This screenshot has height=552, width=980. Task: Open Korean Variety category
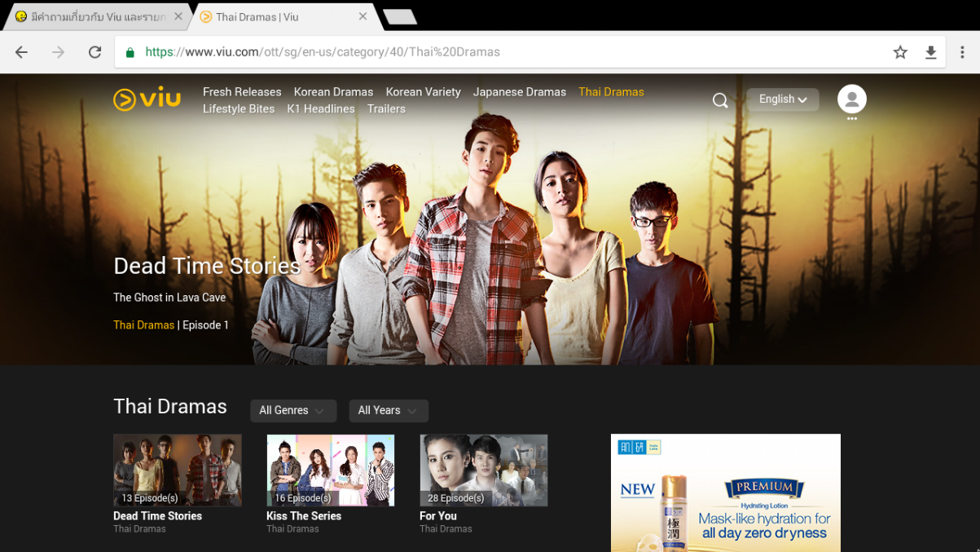(423, 92)
